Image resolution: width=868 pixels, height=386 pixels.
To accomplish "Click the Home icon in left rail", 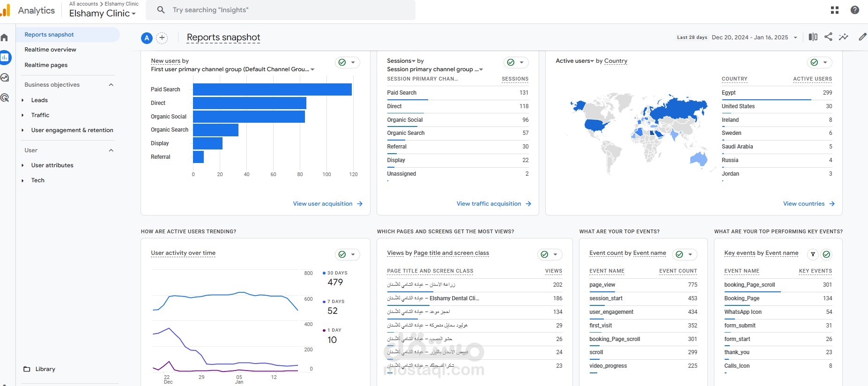I will [4, 37].
